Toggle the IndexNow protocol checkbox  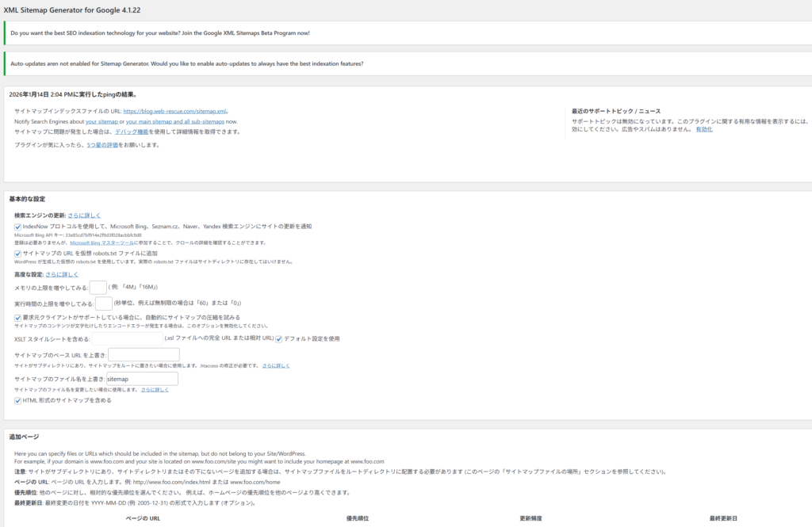(x=18, y=227)
